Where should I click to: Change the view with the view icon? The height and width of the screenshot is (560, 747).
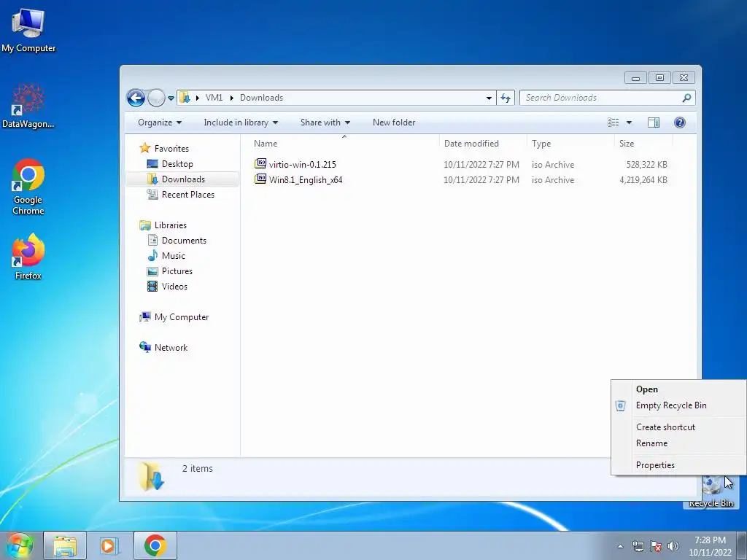[613, 122]
